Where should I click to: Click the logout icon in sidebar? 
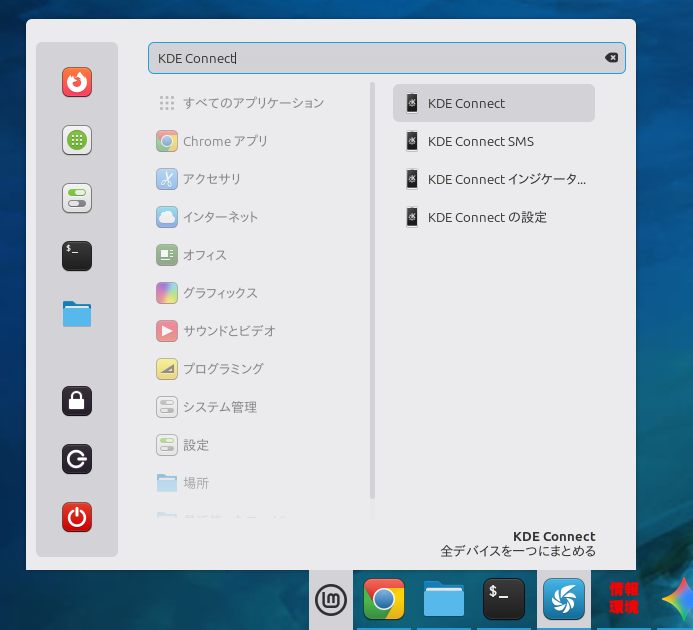pyautogui.click(x=77, y=459)
